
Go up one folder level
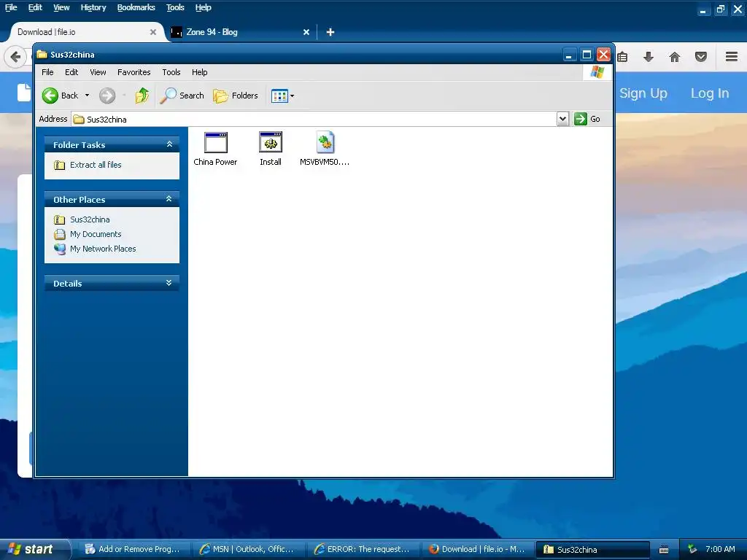(x=142, y=96)
